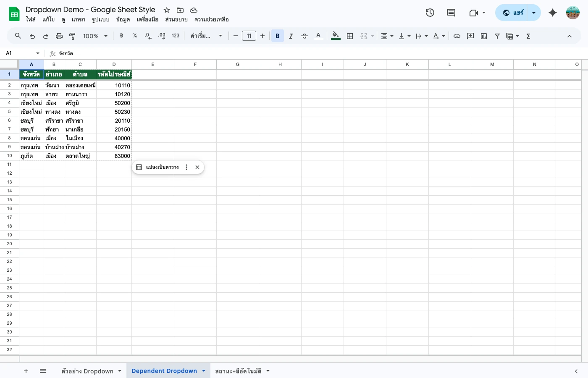Screen dimensions: 588x378
Task: Toggle italic formatting
Action: coord(291,36)
